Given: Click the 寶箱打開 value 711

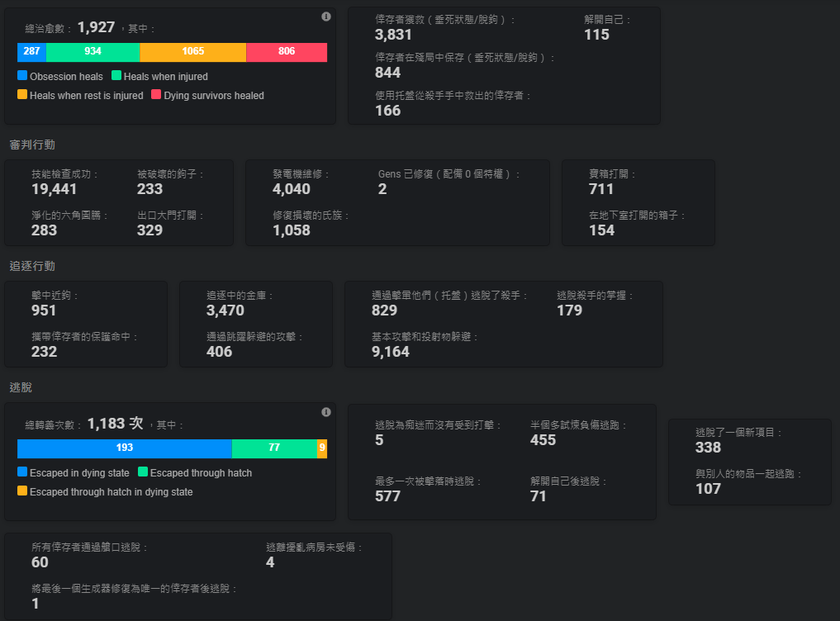Looking at the screenshot, I should click(601, 189).
